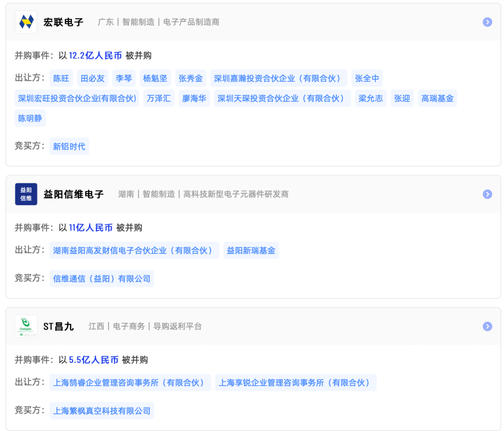
Task: Open 湖南益阳高发财信电子合伙企业 seller tag
Action: pos(134,250)
